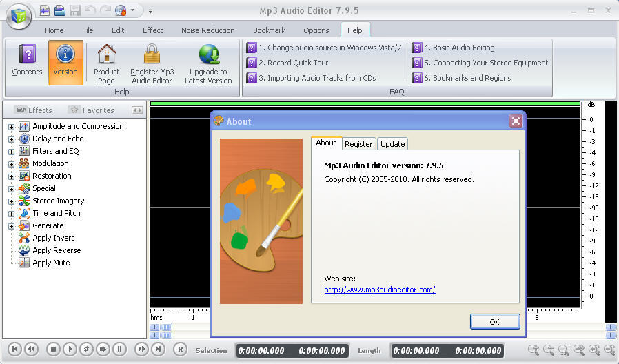Click the Restoration icon
This screenshot has height=364, width=619.
24,176
